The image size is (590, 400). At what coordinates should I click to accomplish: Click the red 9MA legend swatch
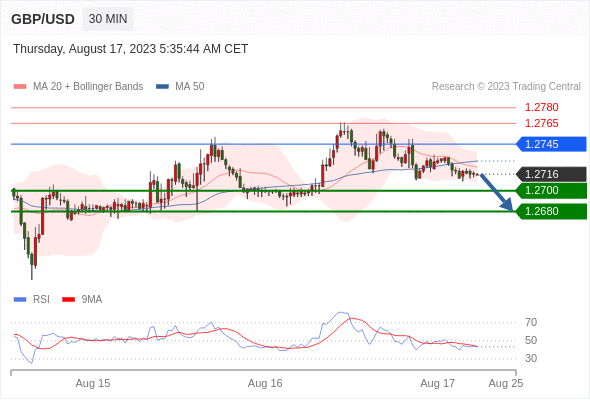point(68,300)
